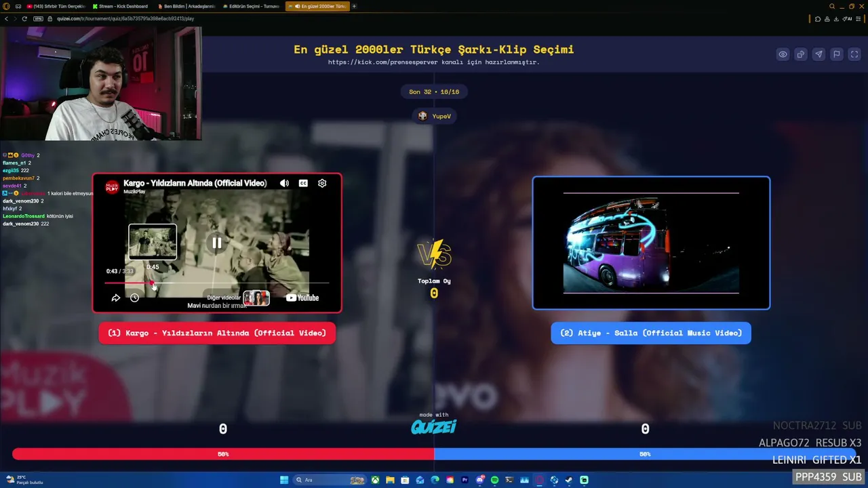Click the Kargo video title link
Screen dimensions: 868x488
click(x=195, y=183)
